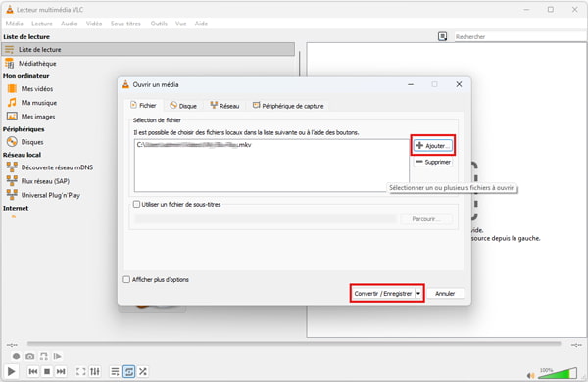Toggle shuffle (random) playback

pyautogui.click(x=143, y=371)
